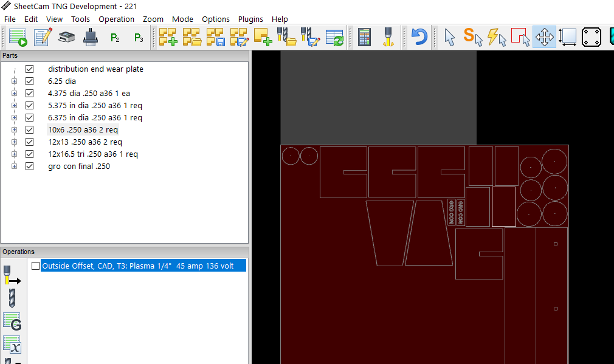This screenshot has height=364, width=614.
Task: Add a drill operation from Operations sidebar
Action: pyautogui.click(x=12, y=298)
